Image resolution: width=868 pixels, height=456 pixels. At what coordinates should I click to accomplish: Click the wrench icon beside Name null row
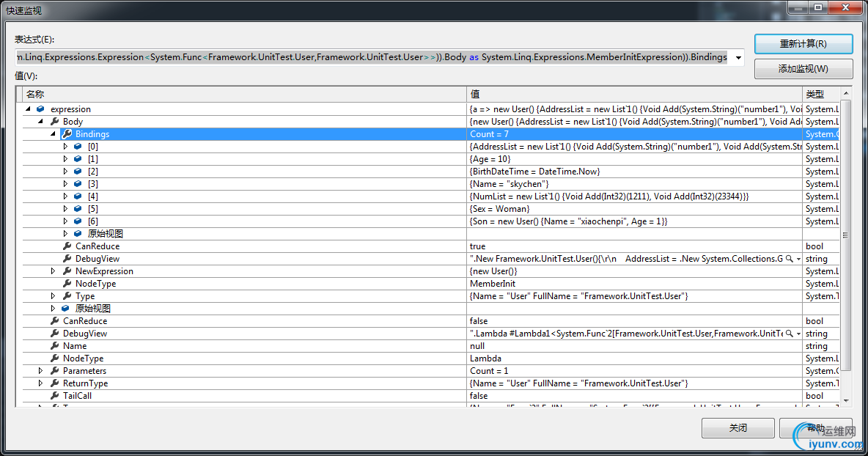[54, 346]
